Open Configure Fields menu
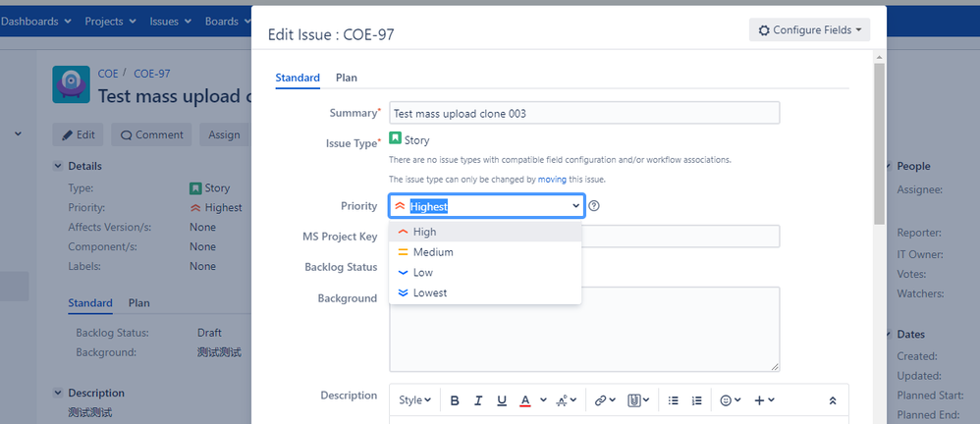980x424 pixels. point(809,30)
